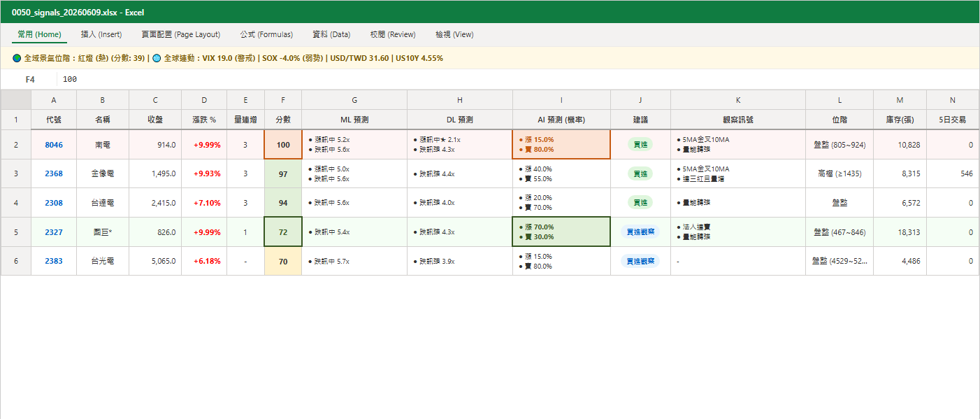
Task: Select the AI cell with 漲 40.0%
Action: click(561, 173)
